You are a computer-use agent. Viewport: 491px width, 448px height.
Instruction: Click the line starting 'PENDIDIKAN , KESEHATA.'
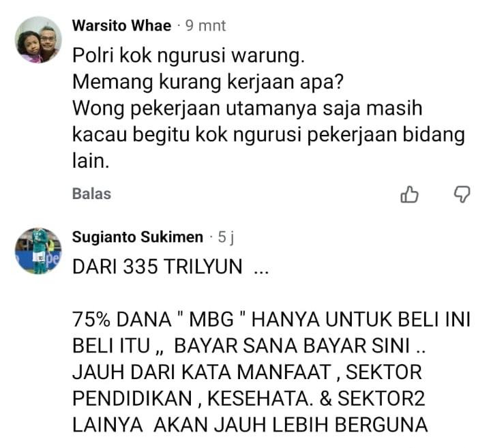[x=249, y=398]
